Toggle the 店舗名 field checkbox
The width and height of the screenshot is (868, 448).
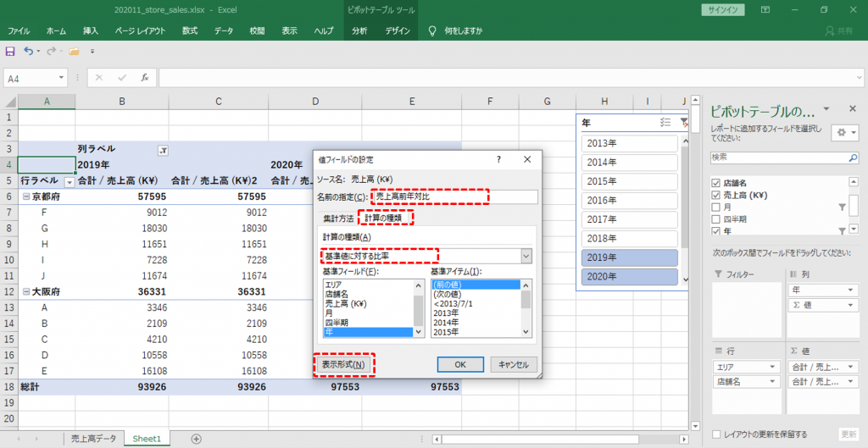pyautogui.click(x=716, y=183)
